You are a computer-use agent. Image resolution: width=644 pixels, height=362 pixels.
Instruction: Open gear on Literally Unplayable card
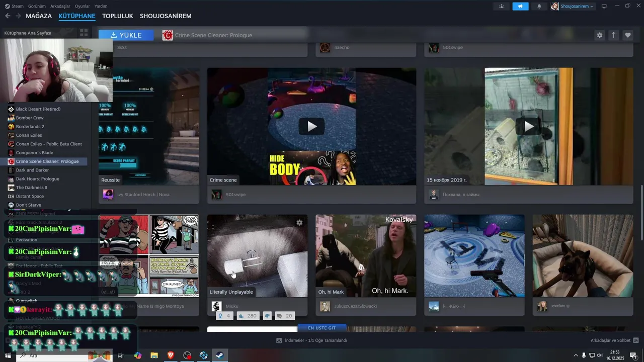(x=299, y=223)
